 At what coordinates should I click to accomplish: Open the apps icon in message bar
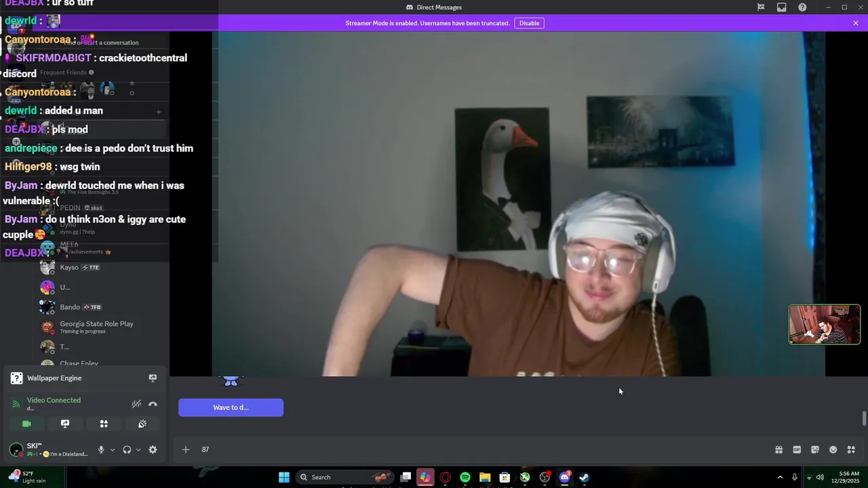(851, 449)
